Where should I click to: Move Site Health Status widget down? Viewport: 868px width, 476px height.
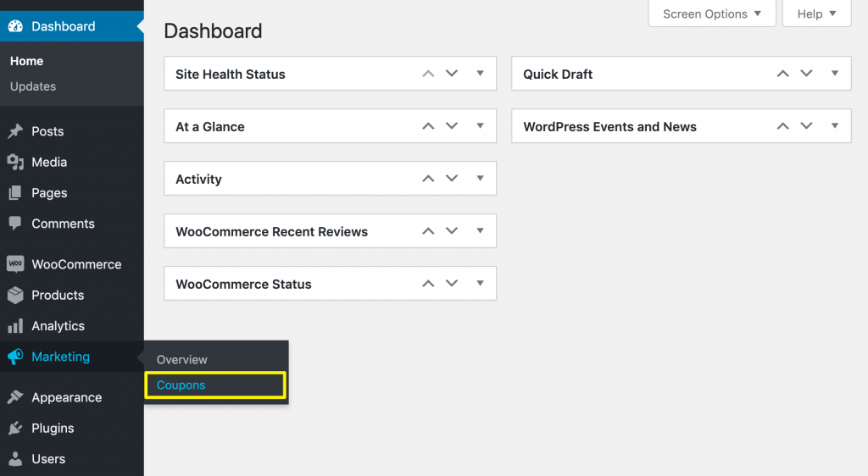pos(452,74)
